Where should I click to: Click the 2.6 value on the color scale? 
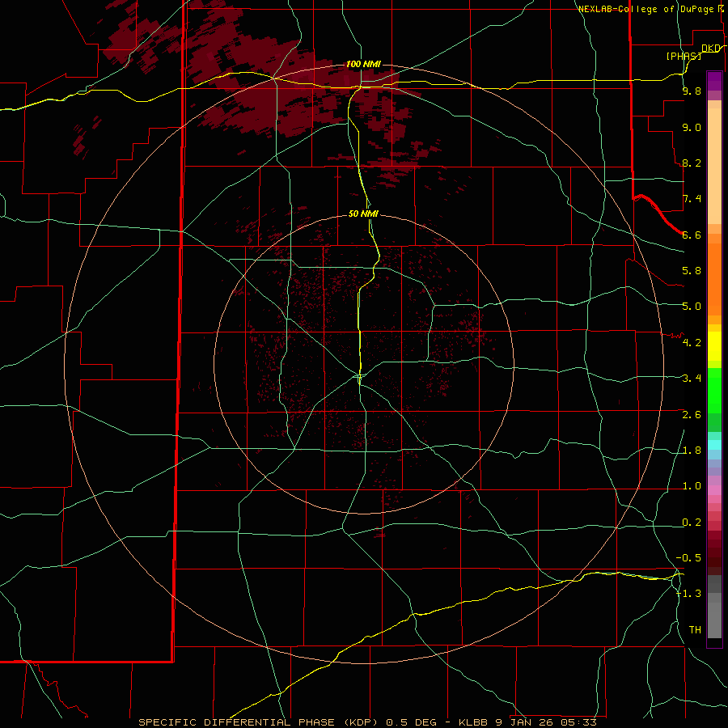pyautogui.click(x=692, y=415)
